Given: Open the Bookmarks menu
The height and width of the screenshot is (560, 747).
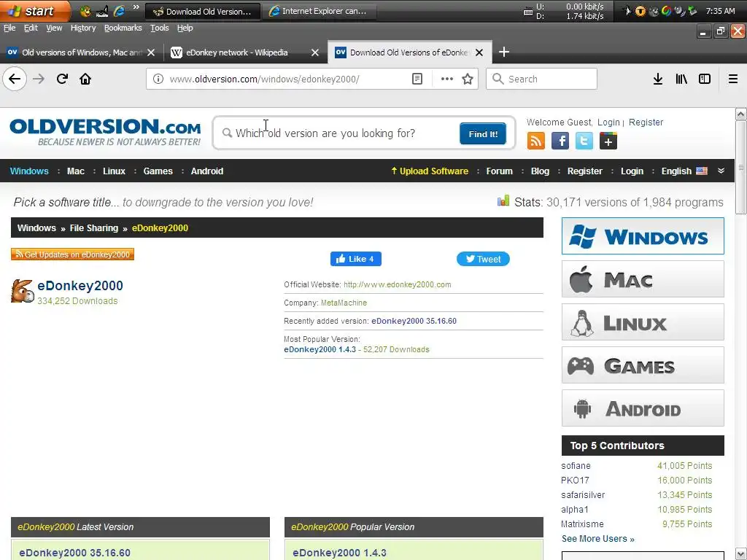Looking at the screenshot, I should coord(123,28).
